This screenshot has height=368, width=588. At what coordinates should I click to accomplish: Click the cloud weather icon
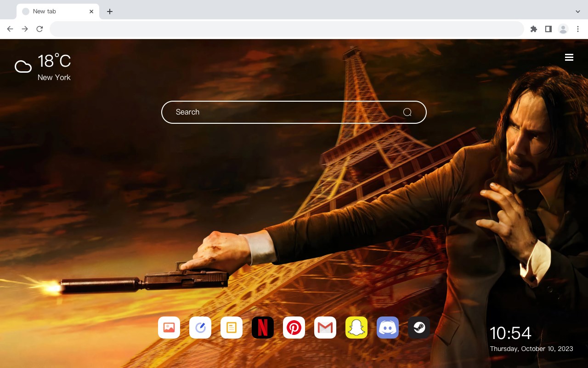23,67
